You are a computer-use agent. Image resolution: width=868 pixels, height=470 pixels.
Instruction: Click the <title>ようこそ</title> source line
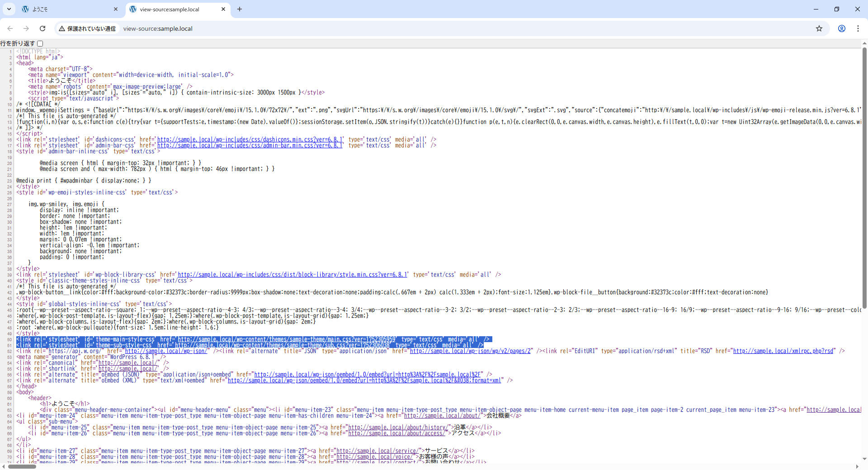coord(62,81)
